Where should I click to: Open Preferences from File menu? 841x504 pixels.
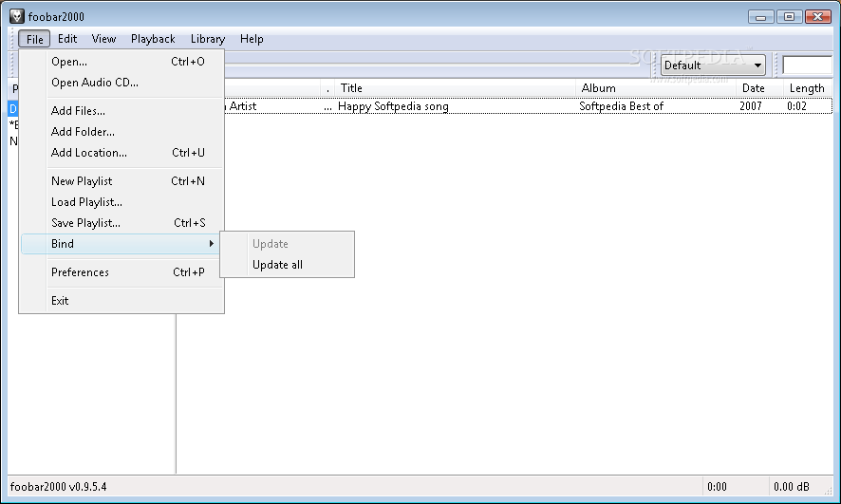pyautogui.click(x=121, y=272)
